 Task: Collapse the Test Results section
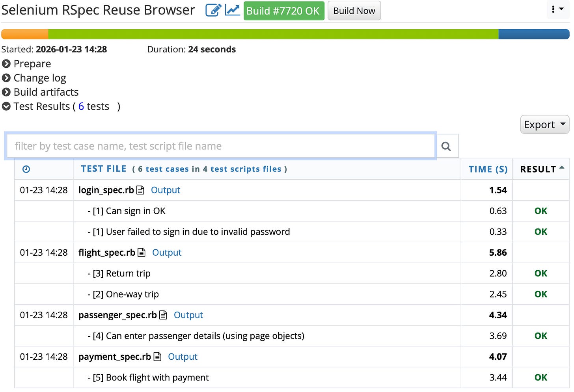6,106
